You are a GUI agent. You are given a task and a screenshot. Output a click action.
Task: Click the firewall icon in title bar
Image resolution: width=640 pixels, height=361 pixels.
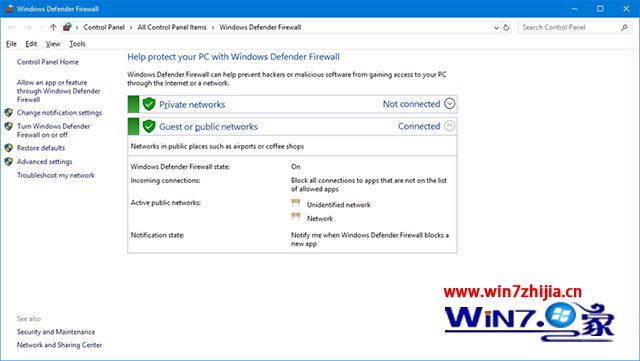tap(9, 9)
